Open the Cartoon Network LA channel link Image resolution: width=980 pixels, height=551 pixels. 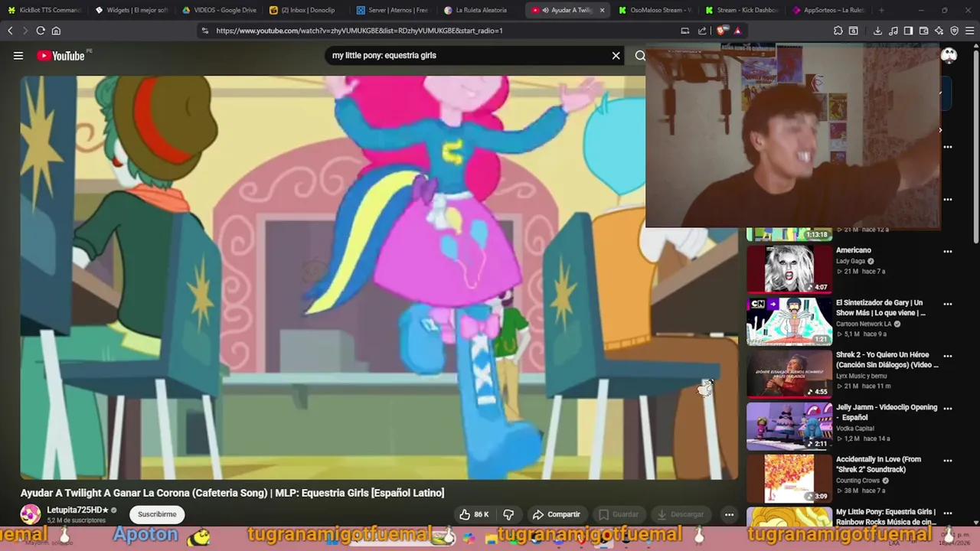coord(864,324)
